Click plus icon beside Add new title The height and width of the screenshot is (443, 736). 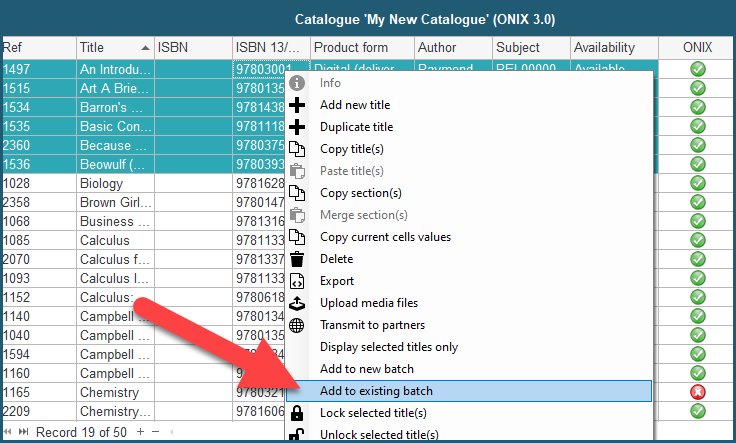pos(297,105)
